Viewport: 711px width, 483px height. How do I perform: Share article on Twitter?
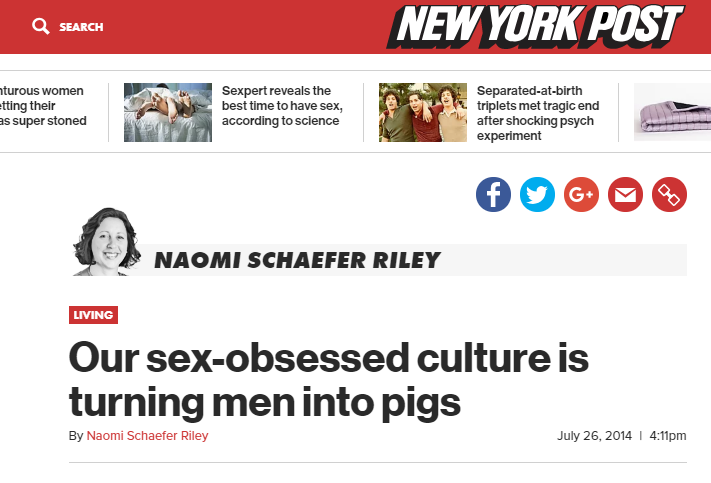pyautogui.click(x=537, y=195)
